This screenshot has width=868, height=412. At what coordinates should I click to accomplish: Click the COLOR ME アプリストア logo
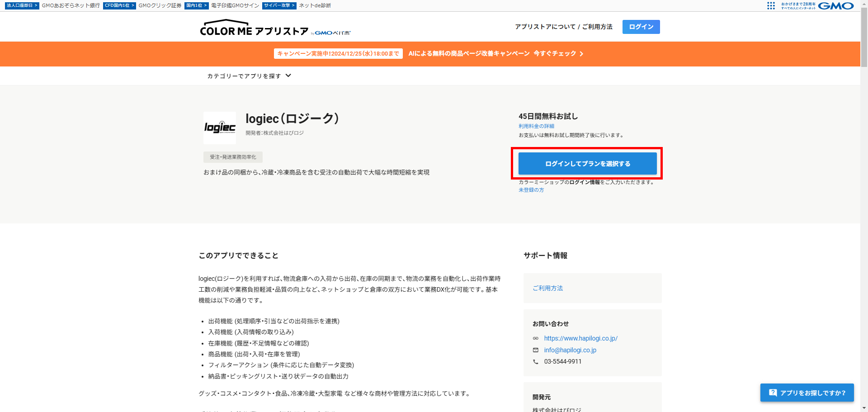(x=275, y=28)
